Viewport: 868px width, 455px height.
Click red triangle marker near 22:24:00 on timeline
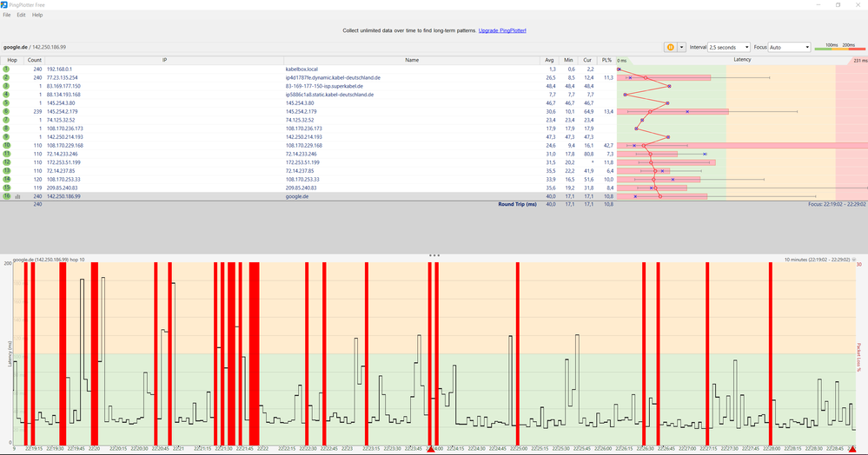(431, 449)
